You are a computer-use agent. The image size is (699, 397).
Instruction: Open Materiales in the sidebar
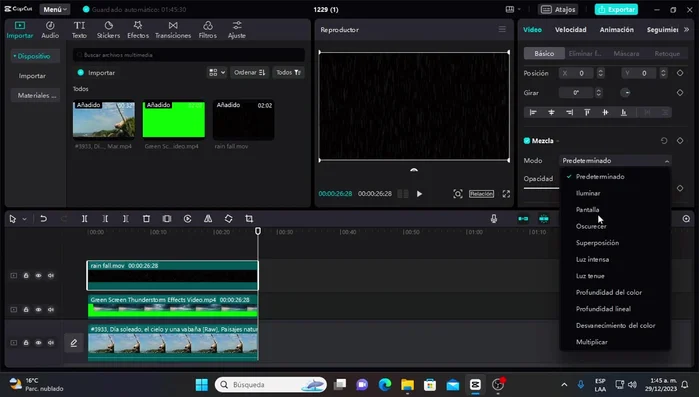[36, 95]
